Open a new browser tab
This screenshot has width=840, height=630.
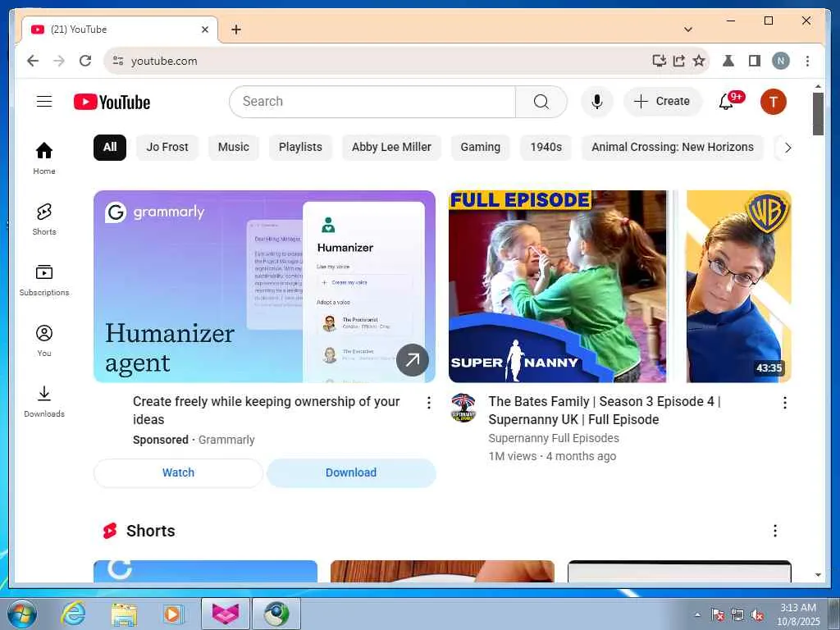(236, 30)
